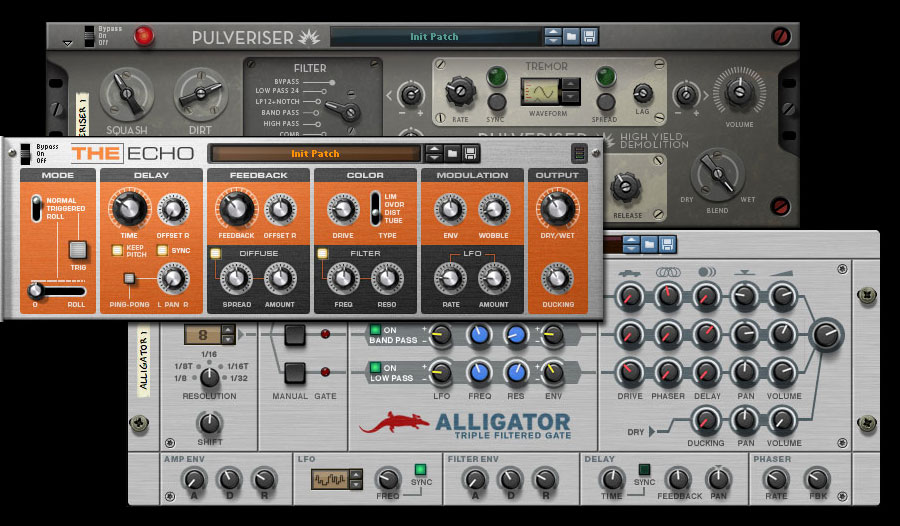Screen dimensions: 900x526
Task: Click the Pulveriser Volume knob
Action: [739, 92]
